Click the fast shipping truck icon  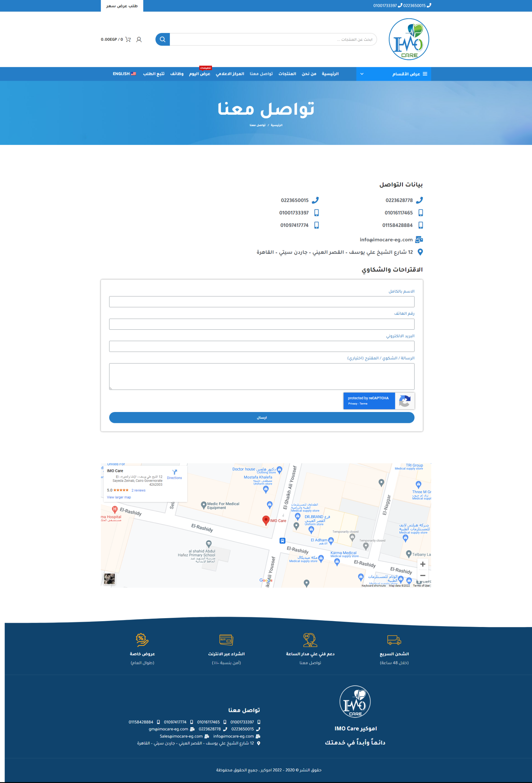(x=394, y=640)
